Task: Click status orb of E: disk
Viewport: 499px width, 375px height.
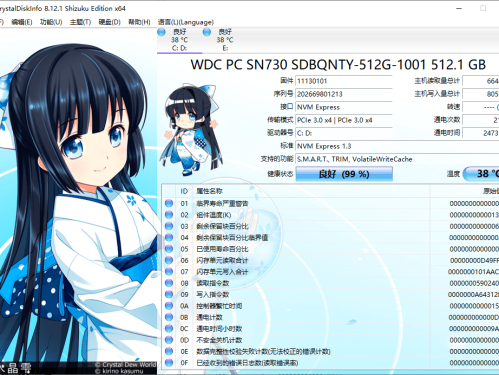Action: point(207,32)
